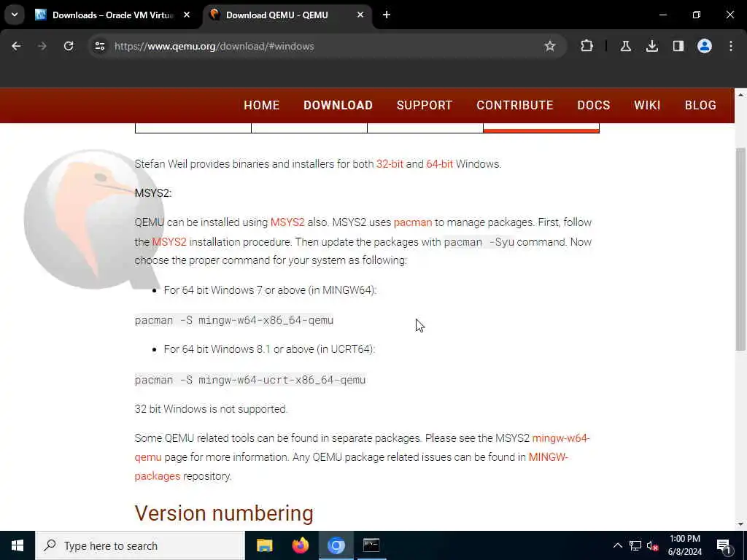The image size is (747, 560).
Task: Open File Explorer from taskbar
Action: (x=264, y=545)
